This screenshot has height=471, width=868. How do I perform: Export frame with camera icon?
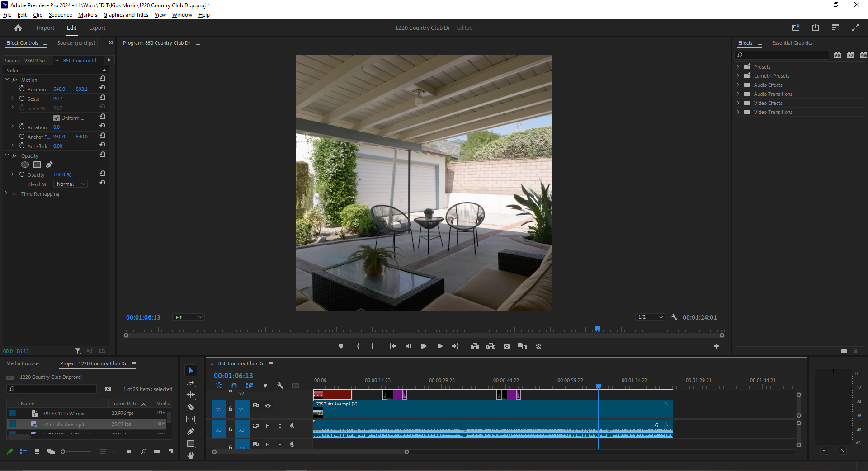point(507,346)
